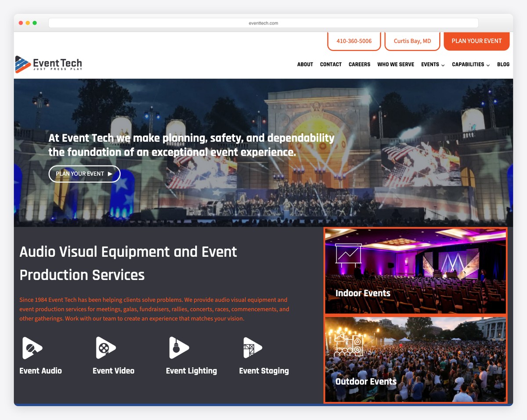Click the orange PLAN YOUR EVENT button
The height and width of the screenshot is (420, 527).
click(476, 41)
